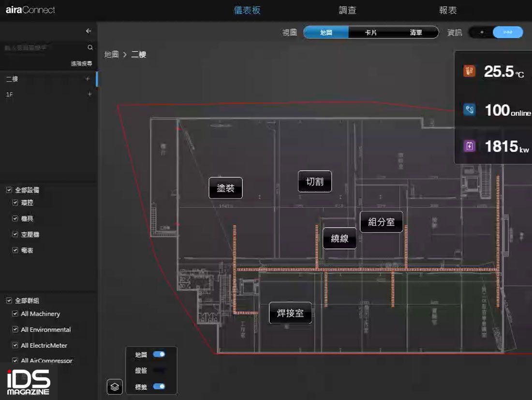Select the dot option of 資訊 switch
The width and height of the screenshot is (532, 400).
tap(482, 32)
